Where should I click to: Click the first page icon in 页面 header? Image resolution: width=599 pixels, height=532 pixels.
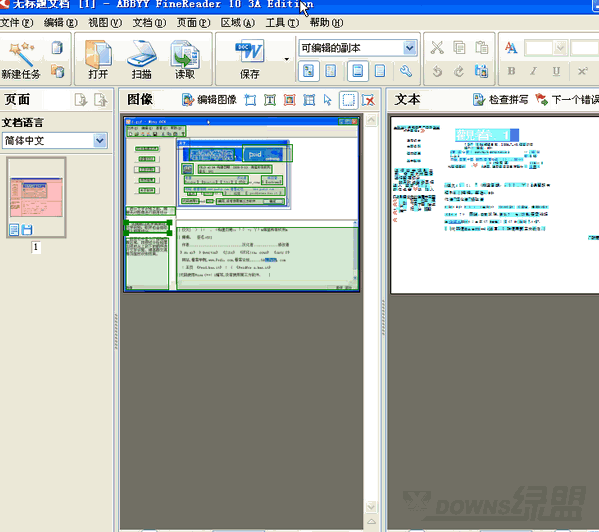coord(81,100)
